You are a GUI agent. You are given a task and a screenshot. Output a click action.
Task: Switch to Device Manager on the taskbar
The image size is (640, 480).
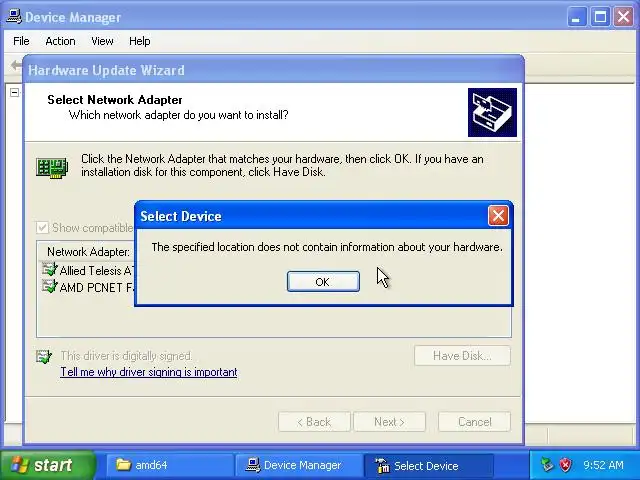click(x=298, y=465)
